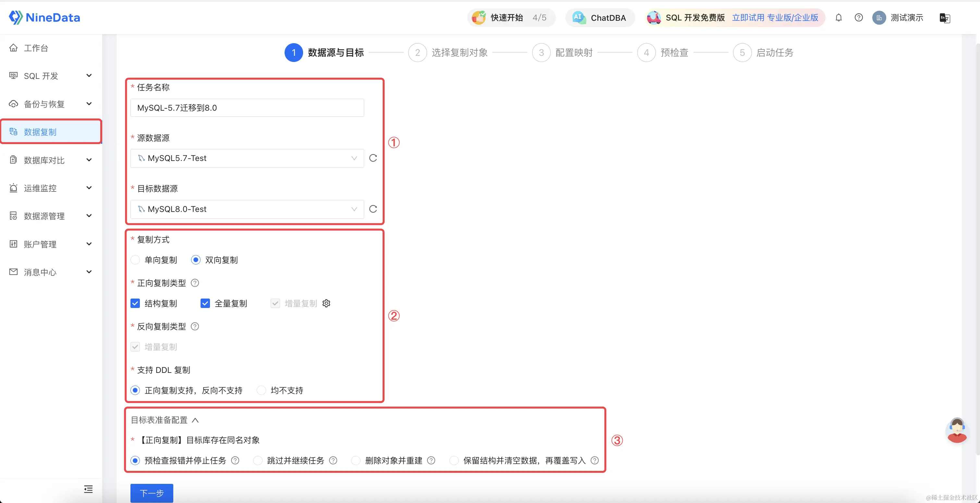The image size is (980, 503).
Task: Select the 双向复制 radio button
Action: [196, 260]
